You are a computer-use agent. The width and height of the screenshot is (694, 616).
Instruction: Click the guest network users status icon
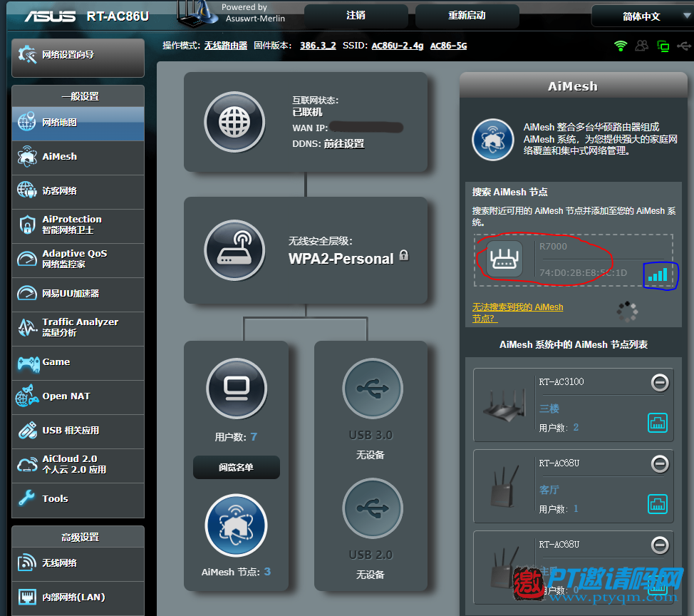(x=642, y=46)
